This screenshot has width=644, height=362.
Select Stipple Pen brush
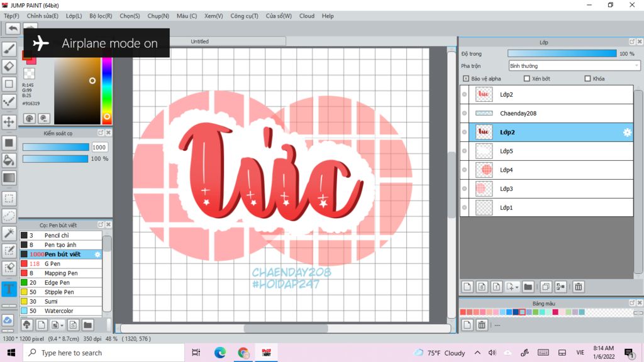coord(61,292)
